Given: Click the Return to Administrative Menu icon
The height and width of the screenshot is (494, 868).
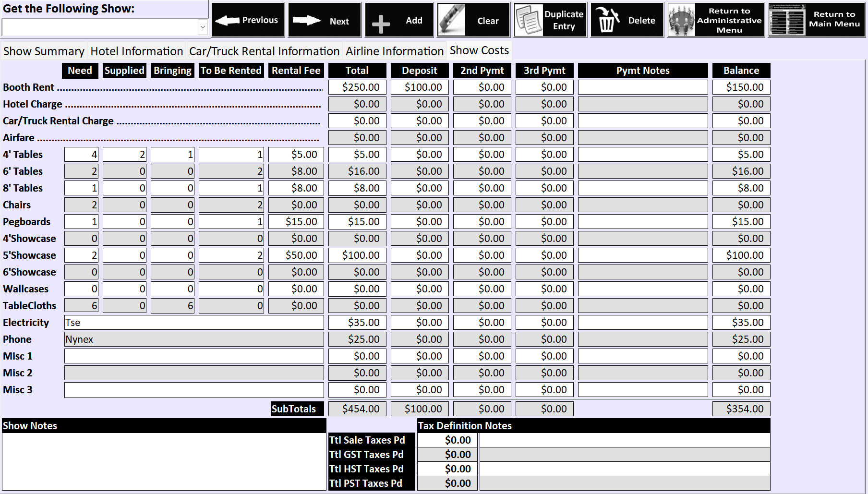Looking at the screenshot, I should click(x=682, y=20).
